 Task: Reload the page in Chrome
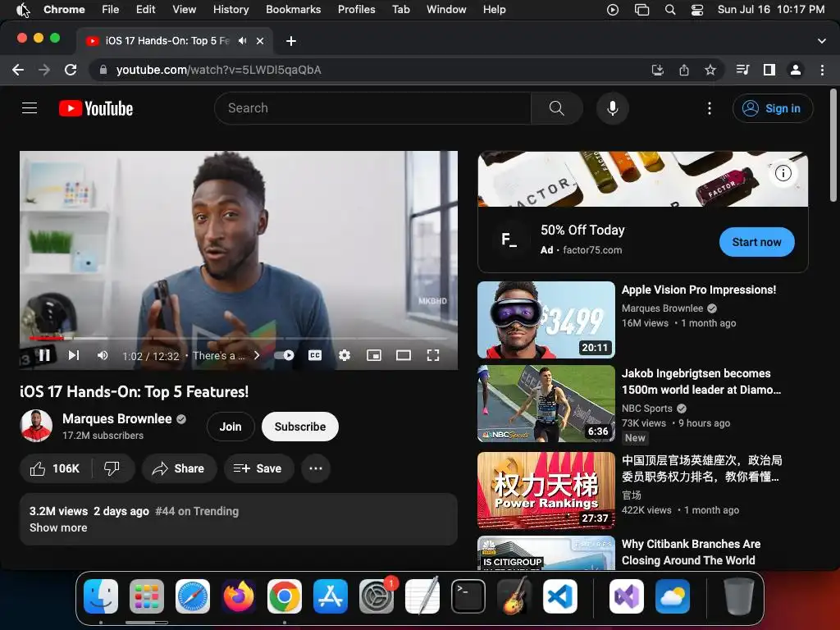coord(71,70)
